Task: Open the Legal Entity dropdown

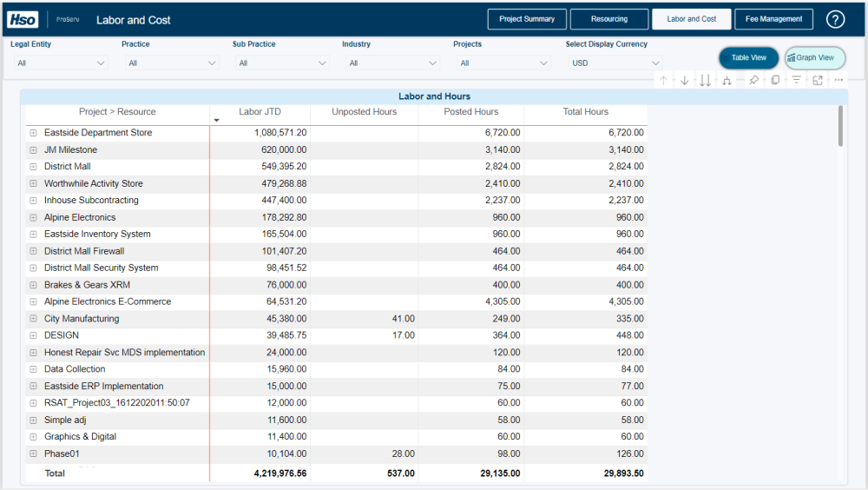Action: (x=60, y=63)
